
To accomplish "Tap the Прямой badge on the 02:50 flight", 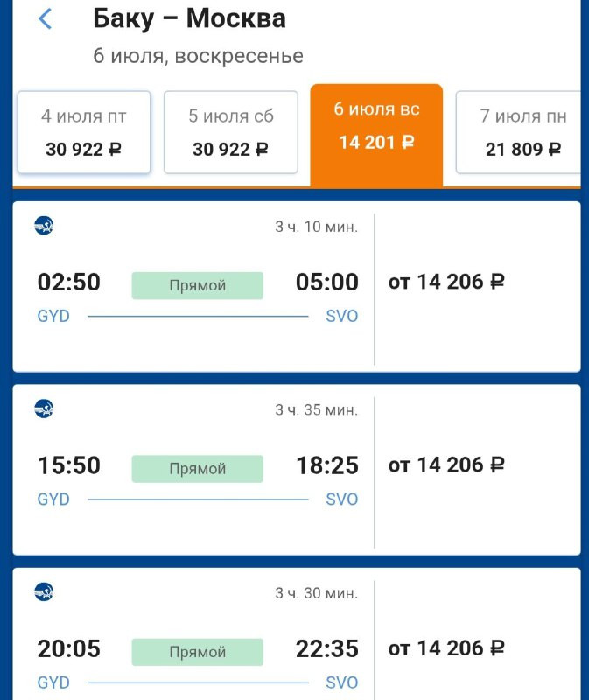I will point(198,285).
